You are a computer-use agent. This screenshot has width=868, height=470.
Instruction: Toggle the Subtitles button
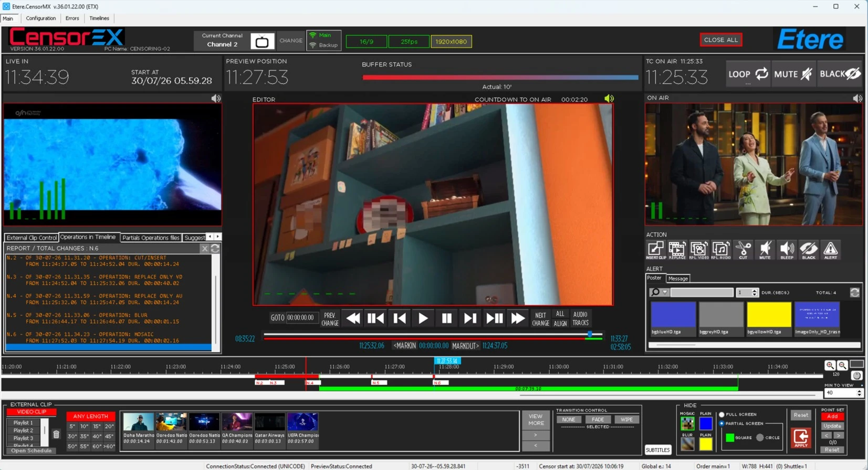pos(658,450)
